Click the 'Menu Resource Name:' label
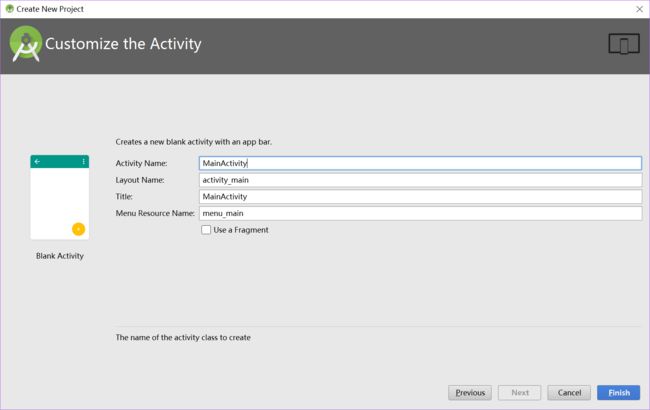This screenshot has width=650, height=410. (x=155, y=213)
